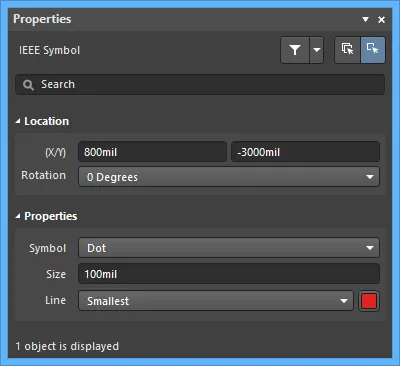Open the Line width dropdown showing Smallest
Screen dimensions: 400x366
pos(216,301)
